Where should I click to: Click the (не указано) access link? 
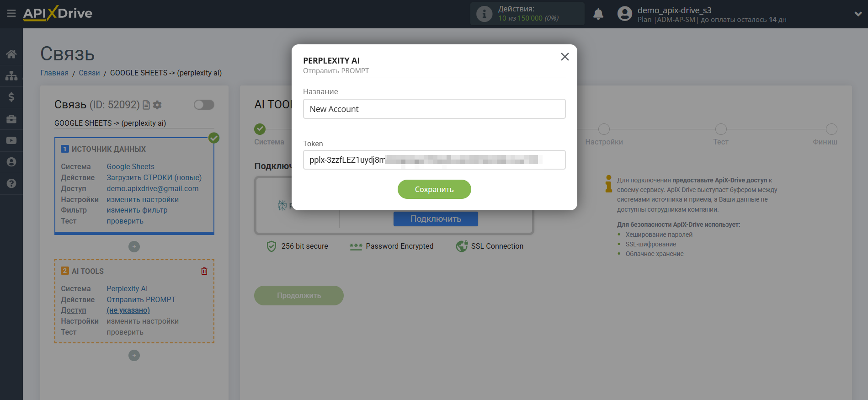pyautogui.click(x=128, y=310)
